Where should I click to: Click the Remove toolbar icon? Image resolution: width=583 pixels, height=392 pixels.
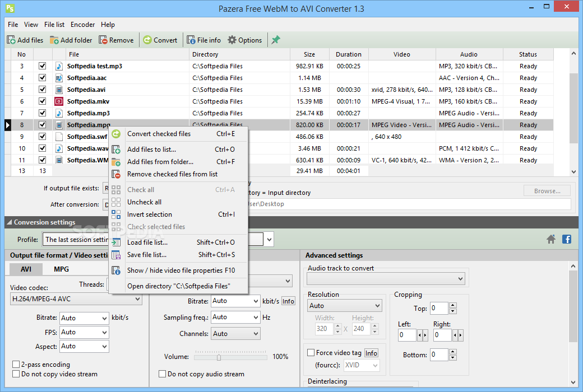103,40
